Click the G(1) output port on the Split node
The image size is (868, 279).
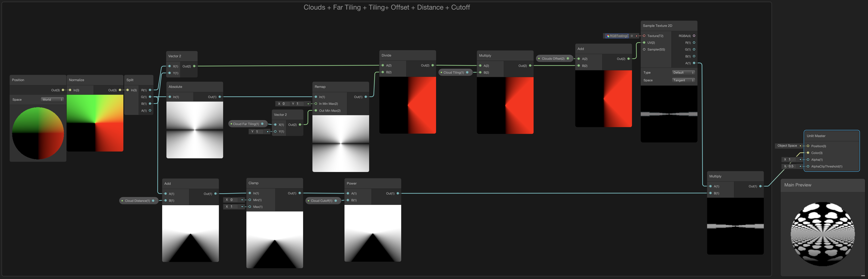[150, 97]
